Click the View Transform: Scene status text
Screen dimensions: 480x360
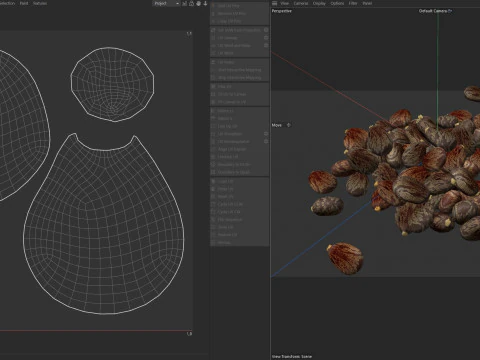[x=292, y=356]
